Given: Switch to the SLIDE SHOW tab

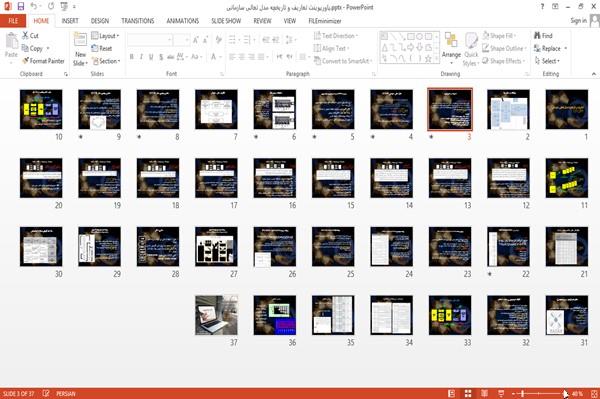Looking at the screenshot, I should tap(226, 21).
